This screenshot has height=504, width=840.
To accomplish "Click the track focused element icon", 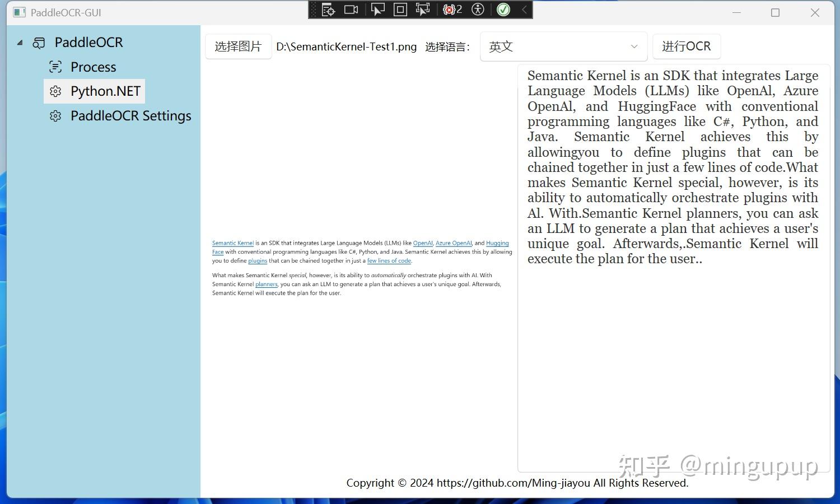I will 422,10.
